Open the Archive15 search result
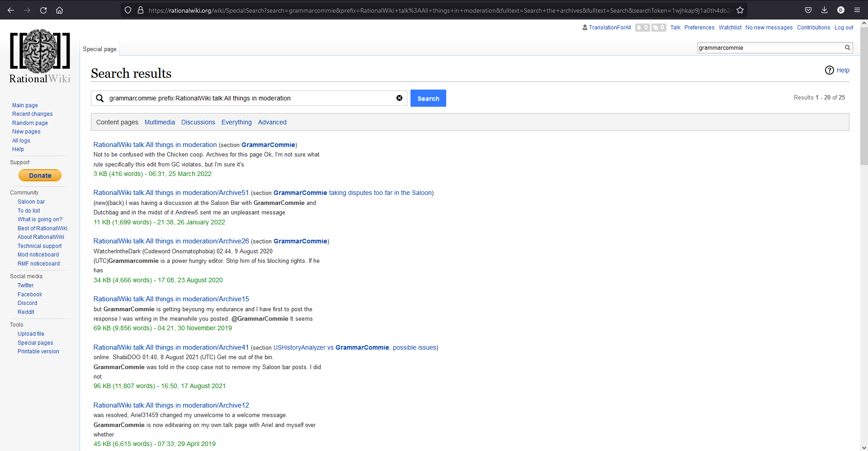868x451 pixels. coord(171,299)
